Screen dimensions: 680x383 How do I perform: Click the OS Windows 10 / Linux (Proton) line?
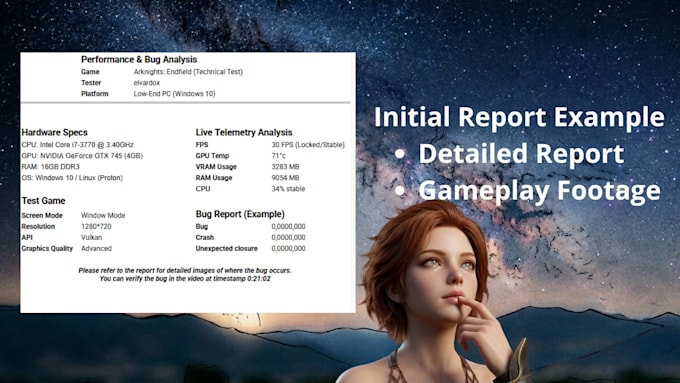(72, 177)
